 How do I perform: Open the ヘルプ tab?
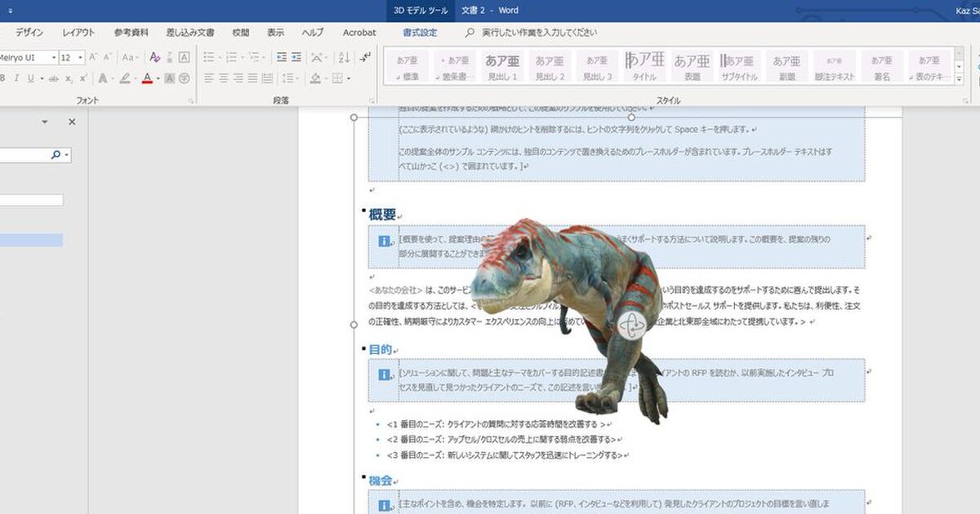click(313, 33)
